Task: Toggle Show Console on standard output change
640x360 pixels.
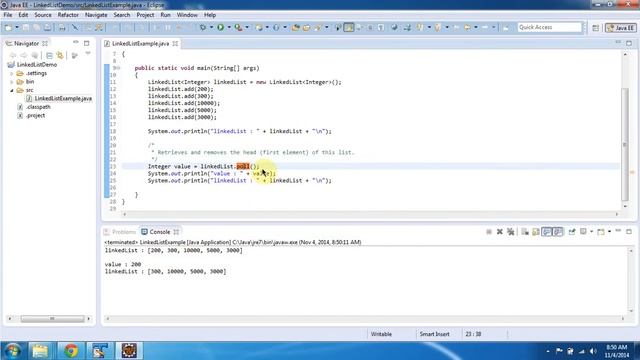Action: tap(547, 232)
